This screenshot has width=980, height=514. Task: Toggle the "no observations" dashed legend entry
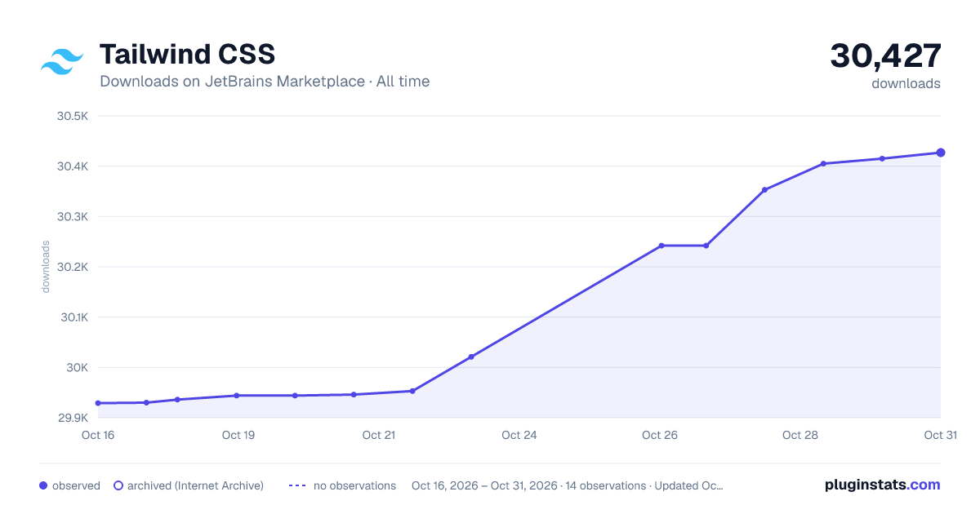342,485
